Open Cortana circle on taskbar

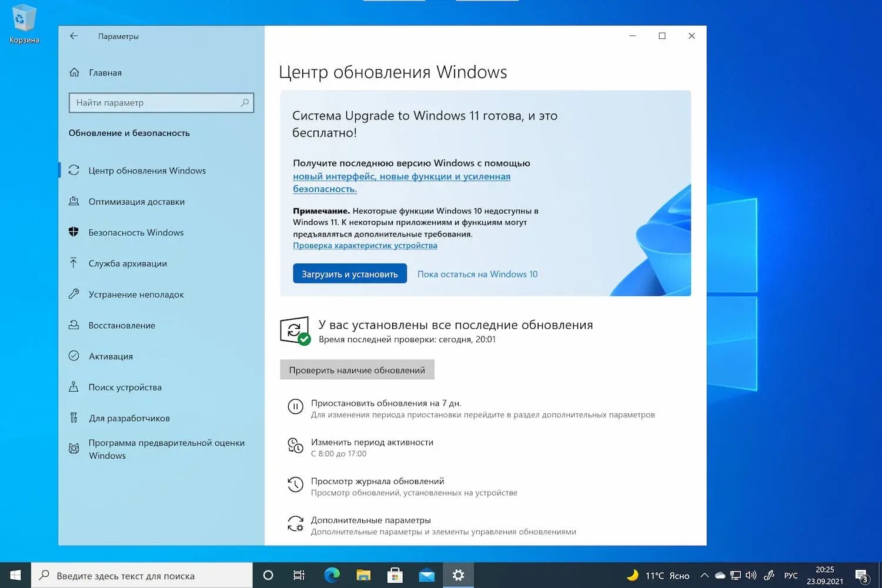pyautogui.click(x=268, y=575)
